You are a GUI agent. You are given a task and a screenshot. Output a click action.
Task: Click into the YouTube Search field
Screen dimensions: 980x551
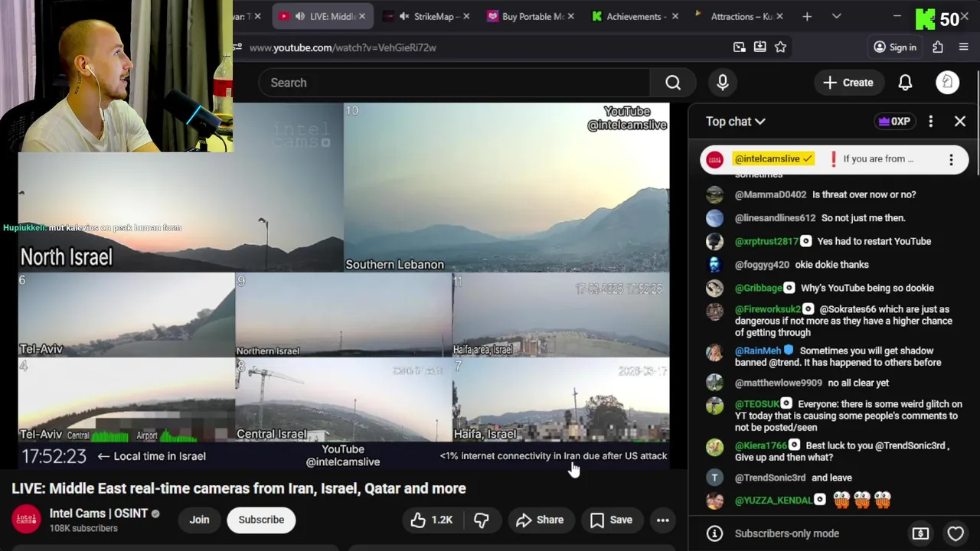tap(454, 83)
